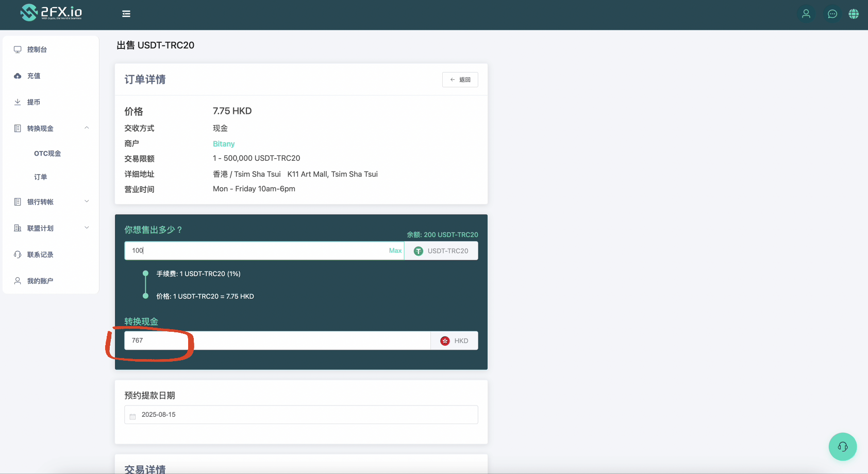The width and height of the screenshot is (868, 474).
Task: Click the 返回 back button
Action: coord(460,80)
